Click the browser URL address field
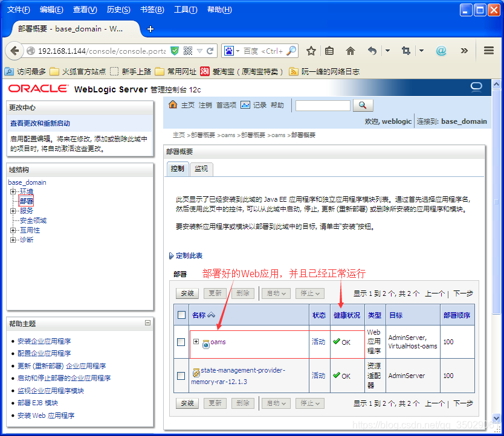This screenshot has width=504, height=436. tap(102, 51)
